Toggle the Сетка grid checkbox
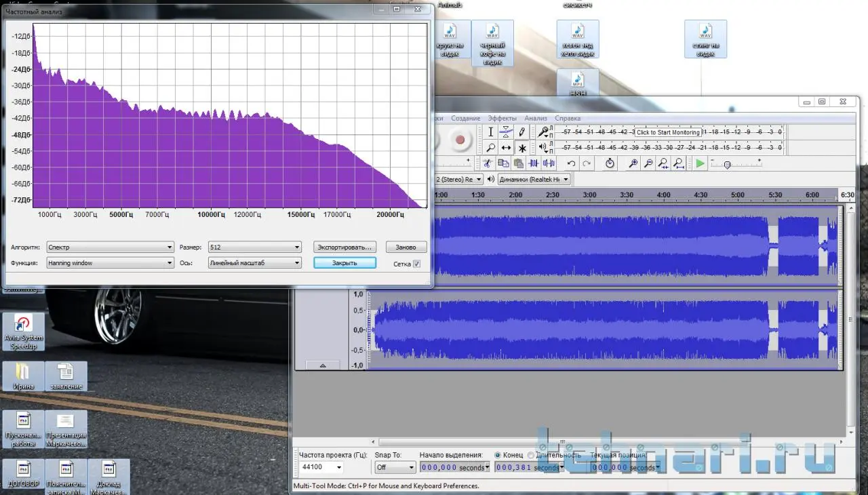This screenshot has height=495, width=868. 416,264
